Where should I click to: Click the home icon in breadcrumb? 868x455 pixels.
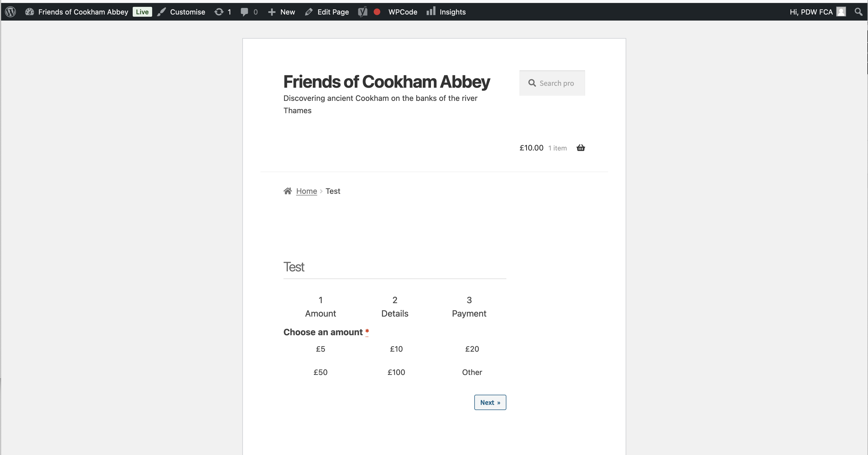(x=287, y=191)
